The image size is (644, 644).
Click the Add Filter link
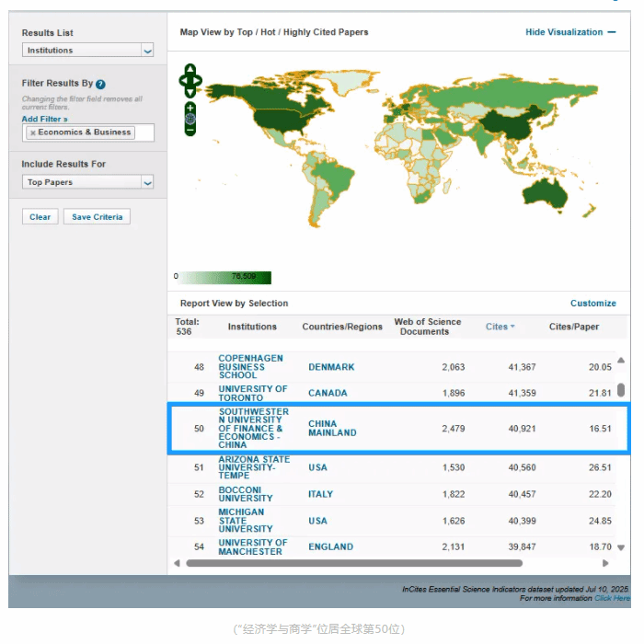[44, 119]
